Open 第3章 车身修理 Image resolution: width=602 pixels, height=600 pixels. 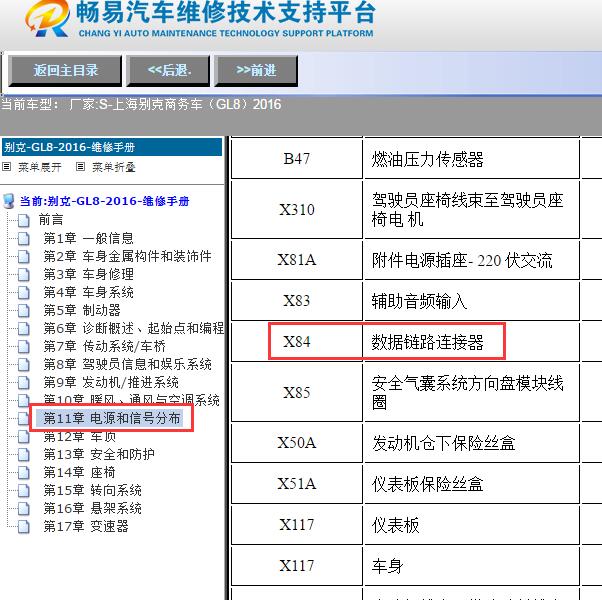88,274
